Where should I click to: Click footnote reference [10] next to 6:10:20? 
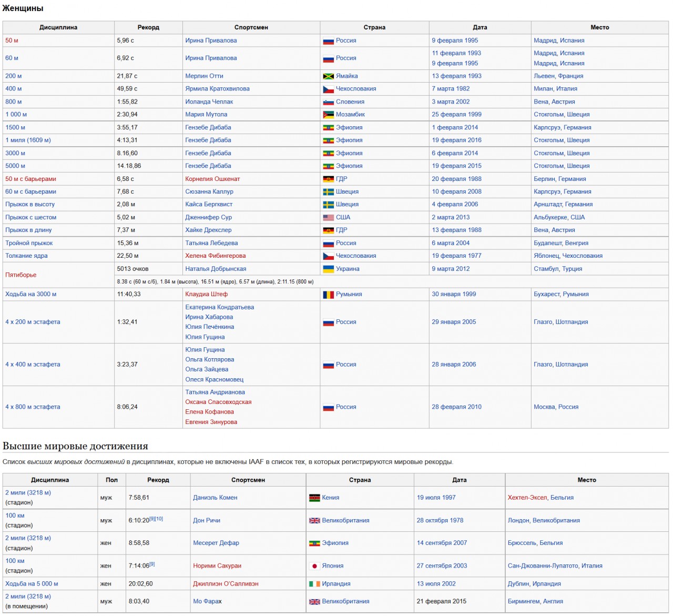point(159,519)
